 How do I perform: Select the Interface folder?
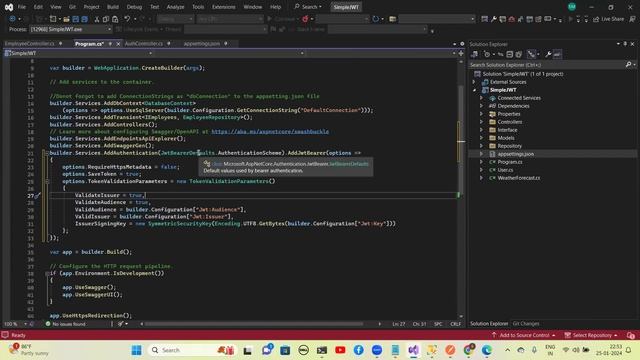pyautogui.click(x=507, y=130)
